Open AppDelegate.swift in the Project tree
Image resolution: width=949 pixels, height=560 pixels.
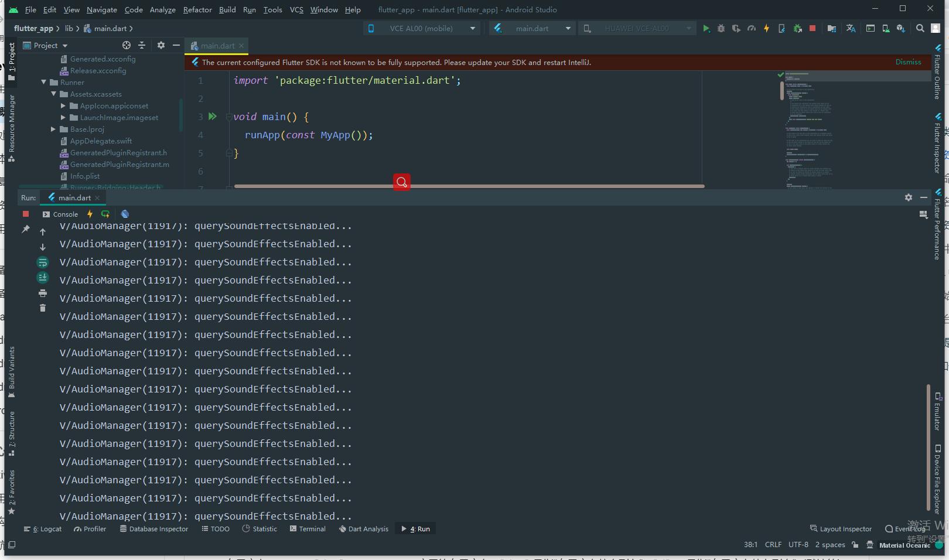[101, 141]
